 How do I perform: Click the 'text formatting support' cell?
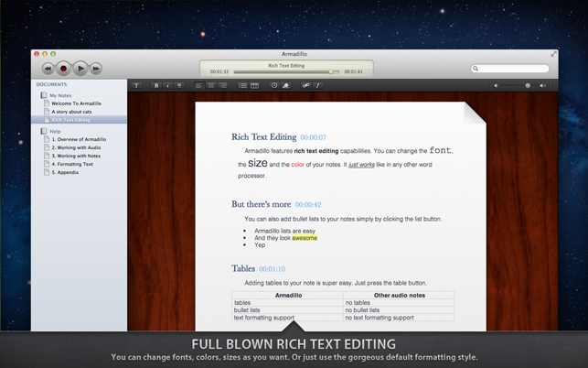(x=288, y=318)
